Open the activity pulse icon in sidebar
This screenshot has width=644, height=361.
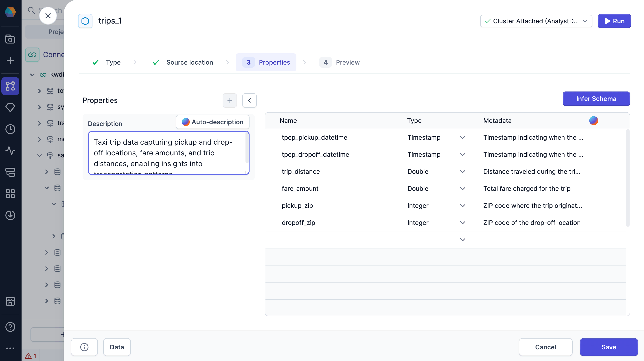pyautogui.click(x=10, y=151)
